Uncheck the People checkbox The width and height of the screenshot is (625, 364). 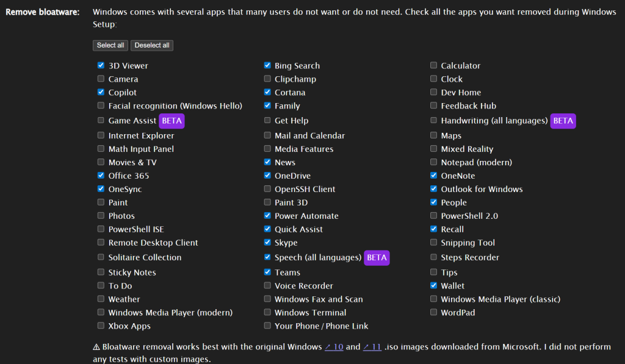(x=434, y=202)
